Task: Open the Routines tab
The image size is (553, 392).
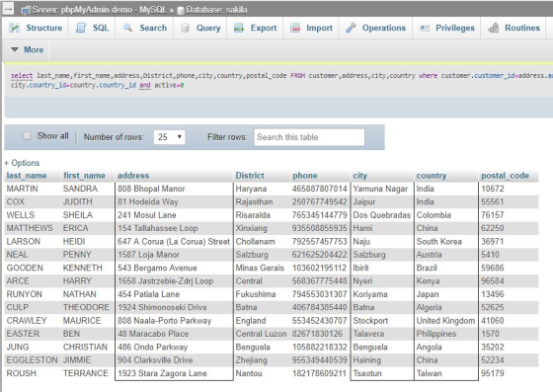Action: [x=514, y=28]
